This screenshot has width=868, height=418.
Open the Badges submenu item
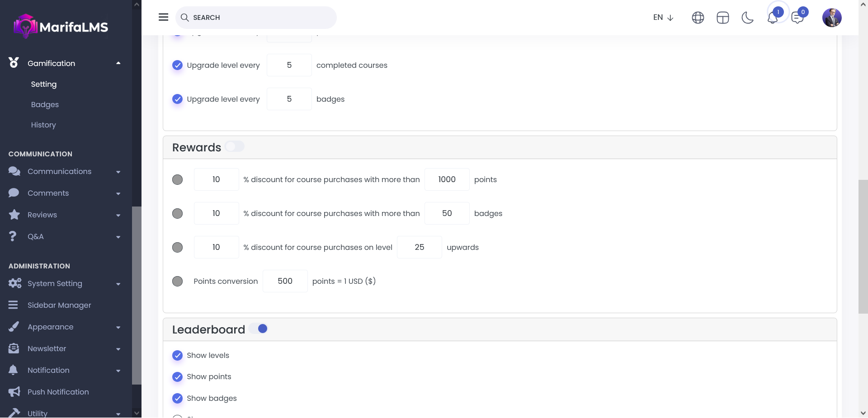pos(45,104)
